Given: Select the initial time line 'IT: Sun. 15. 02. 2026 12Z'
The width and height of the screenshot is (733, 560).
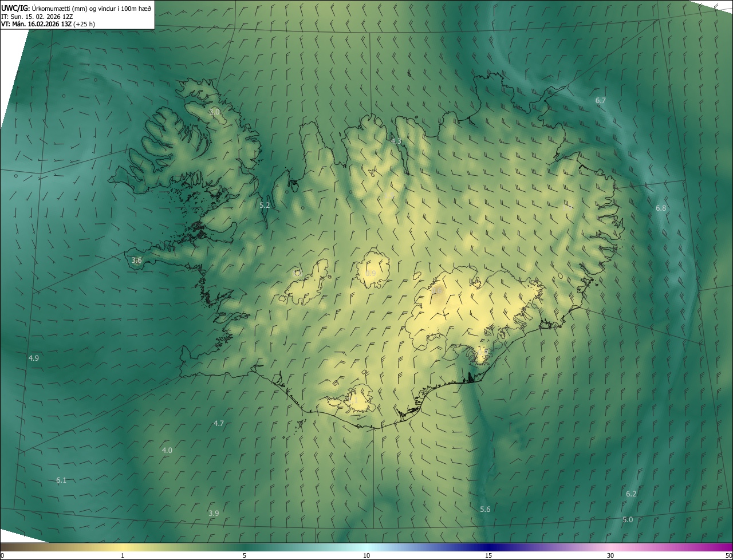Looking at the screenshot, I should [37, 17].
